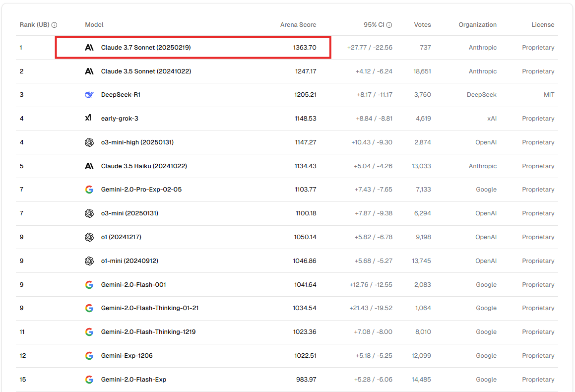This screenshot has width=575, height=392.
Task: Select the arena score 1247.17
Action: (306, 71)
